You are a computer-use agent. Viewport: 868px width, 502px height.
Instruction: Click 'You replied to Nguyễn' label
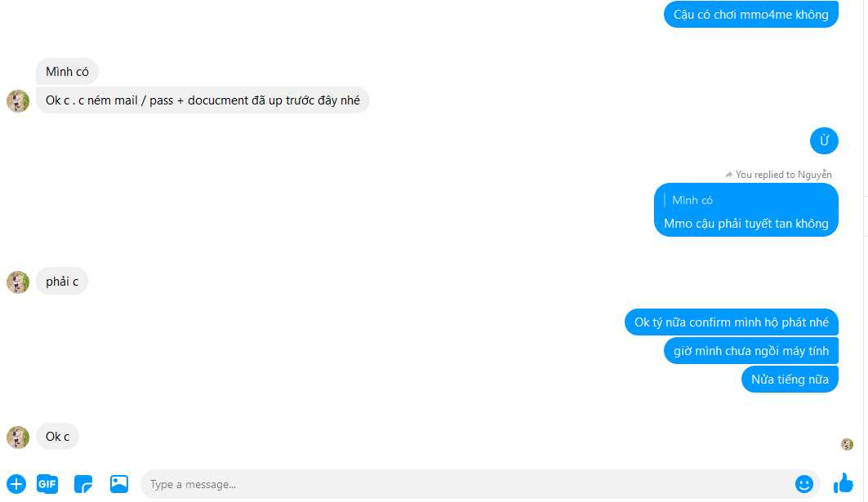pyautogui.click(x=778, y=175)
